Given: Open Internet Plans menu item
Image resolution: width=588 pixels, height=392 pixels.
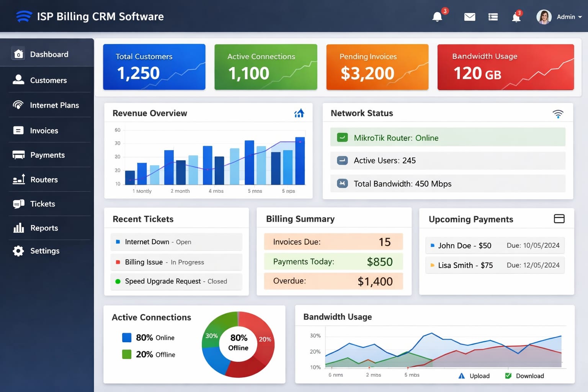Looking at the screenshot, I should tap(47, 105).
